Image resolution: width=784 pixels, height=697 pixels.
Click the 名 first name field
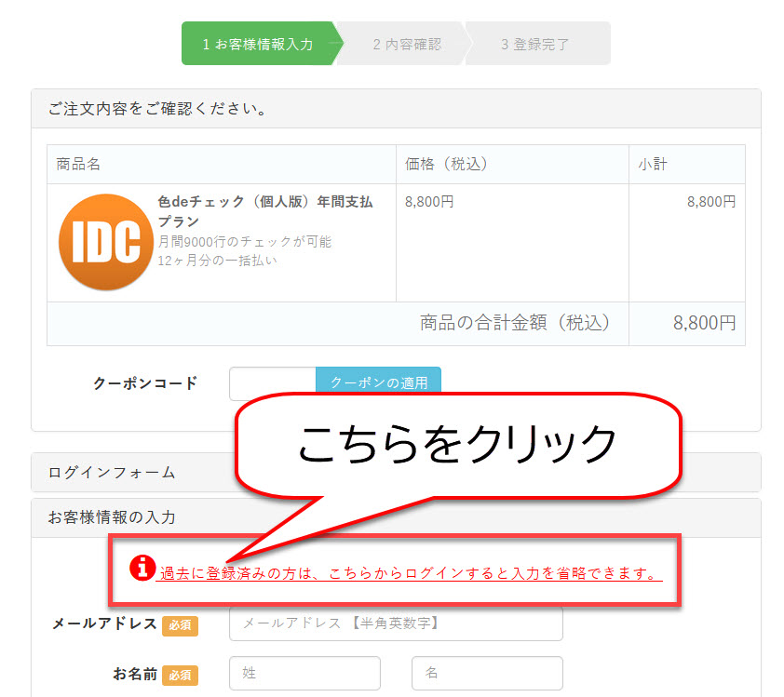coord(486,673)
